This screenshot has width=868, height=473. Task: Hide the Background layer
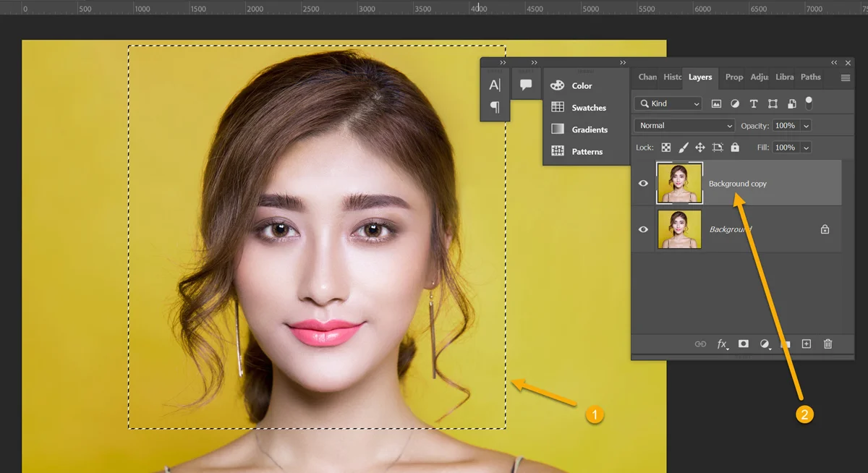(643, 229)
